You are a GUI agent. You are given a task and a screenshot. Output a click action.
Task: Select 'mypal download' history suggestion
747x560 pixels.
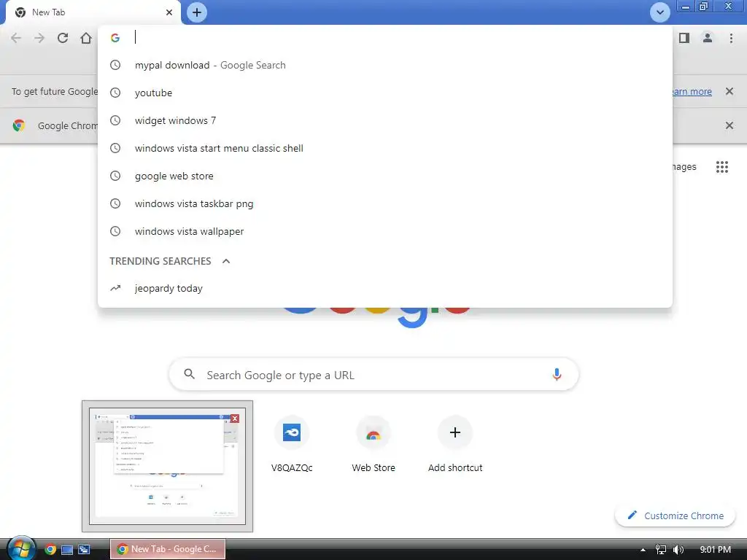click(x=385, y=65)
